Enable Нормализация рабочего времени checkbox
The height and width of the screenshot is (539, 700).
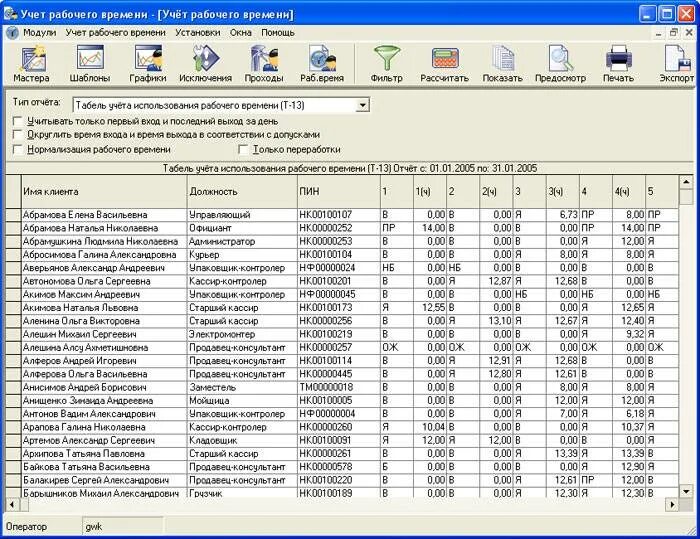coord(18,150)
